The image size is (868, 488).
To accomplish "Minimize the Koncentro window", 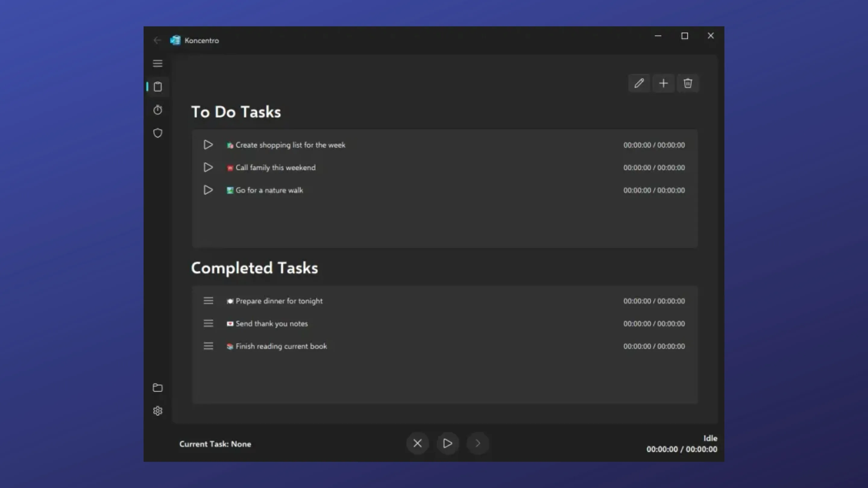I will tap(658, 36).
